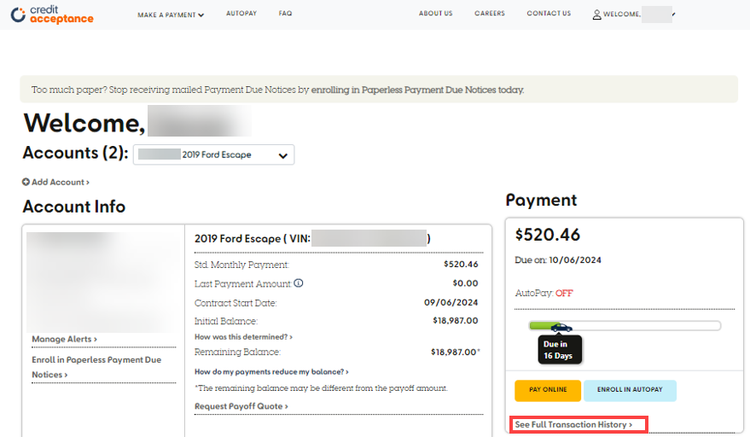This screenshot has height=437, width=750.
Task: Open the About Us page
Action: (435, 14)
